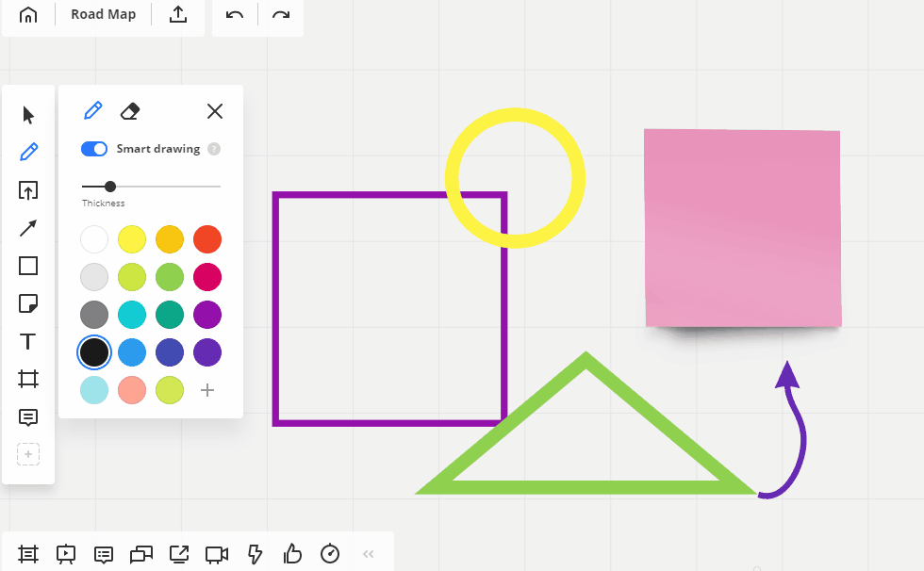Toggle Smart drawing switch off
The height and width of the screenshot is (571, 924).
[94, 149]
